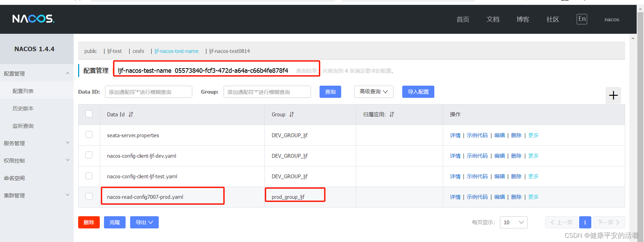Select the public namespace tab
The width and height of the screenshot is (644, 242).
coord(90,51)
